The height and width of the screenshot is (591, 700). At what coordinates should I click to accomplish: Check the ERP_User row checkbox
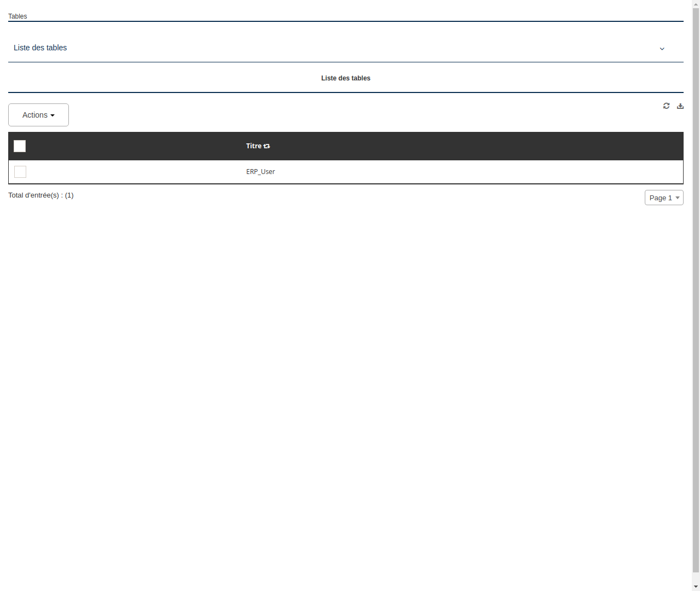point(20,171)
